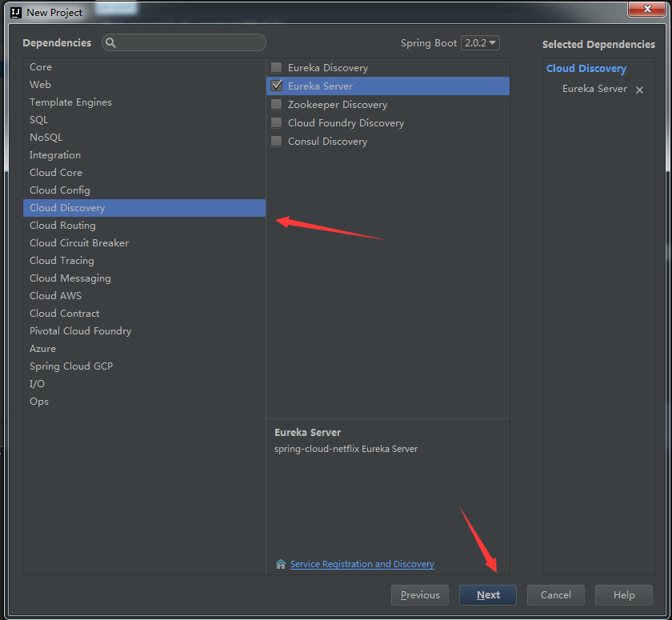Select the Eureka Server list row label

(320, 86)
